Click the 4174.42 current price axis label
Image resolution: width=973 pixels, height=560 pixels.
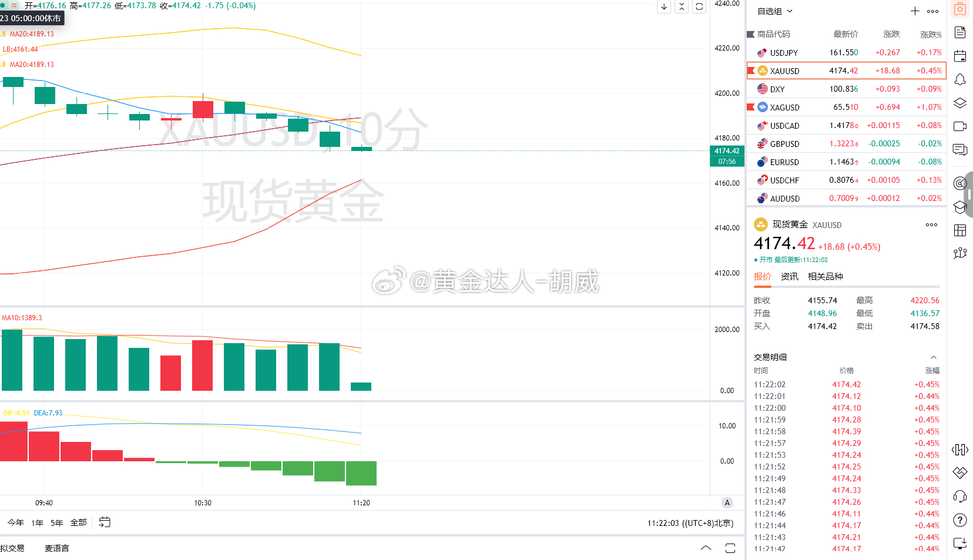click(x=727, y=151)
